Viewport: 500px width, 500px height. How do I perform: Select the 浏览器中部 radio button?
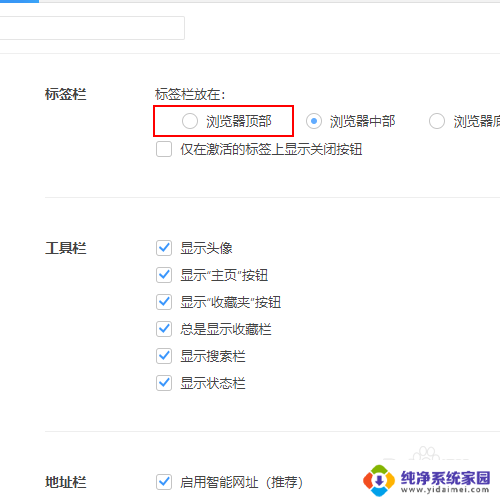coord(314,121)
